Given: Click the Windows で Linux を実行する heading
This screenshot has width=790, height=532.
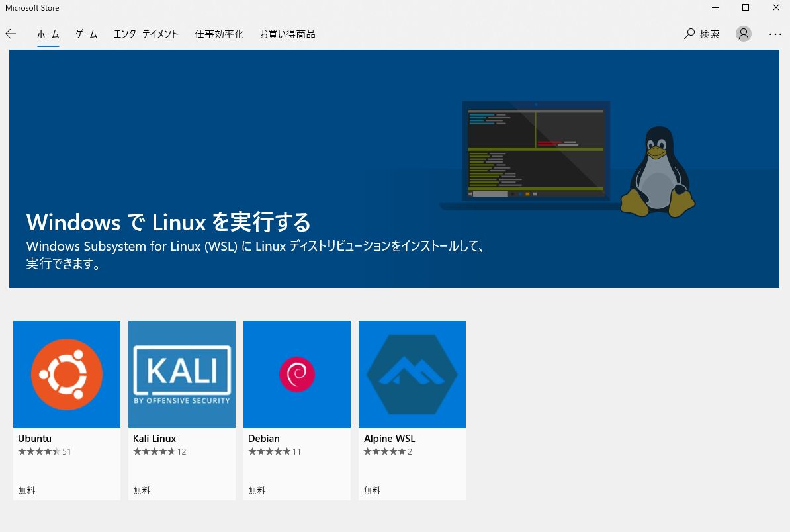Looking at the screenshot, I should [x=168, y=222].
